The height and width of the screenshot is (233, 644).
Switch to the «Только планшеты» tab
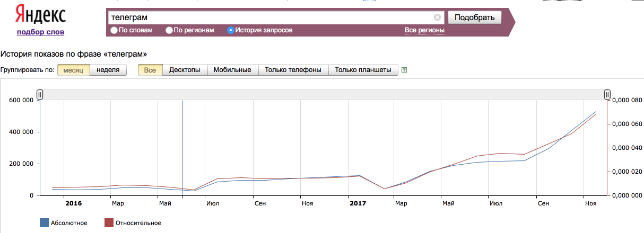[363, 70]
